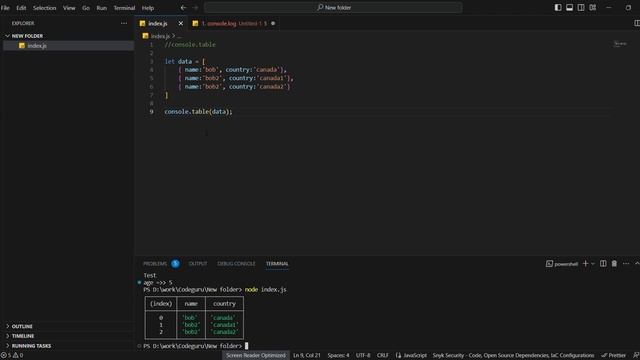The width and height of the screenshot is (640, 360).
Task: Open the Terminal menu
Action: (x=124, y=8)
